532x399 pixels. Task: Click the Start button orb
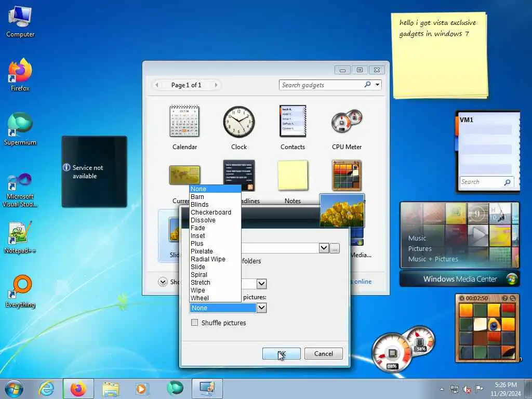pyautogui.click(x=14, y=389)
